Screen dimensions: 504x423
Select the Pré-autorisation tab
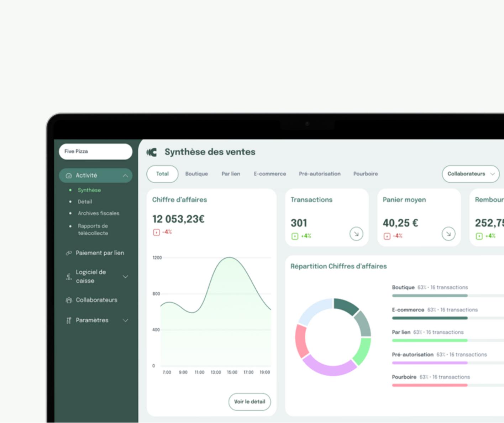(320, 174)
